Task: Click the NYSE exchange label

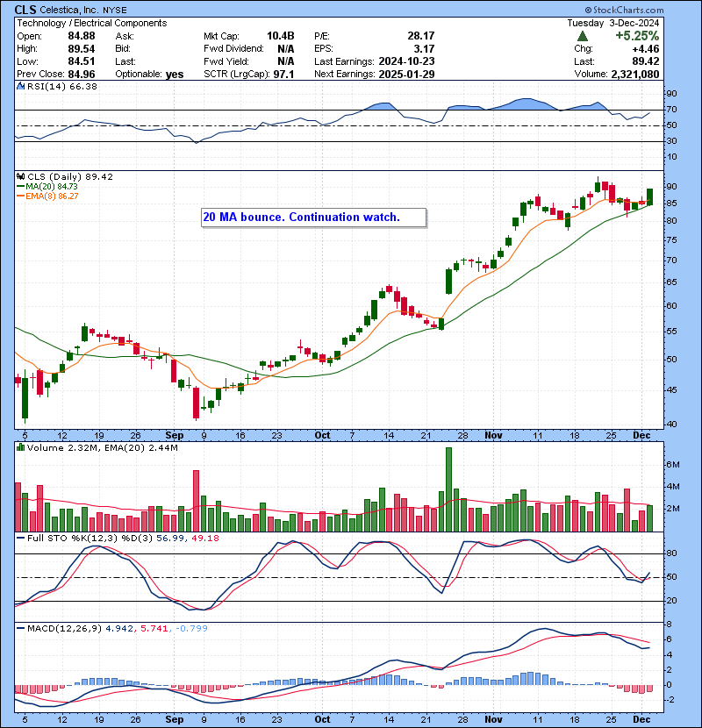Action: (114, 11)
